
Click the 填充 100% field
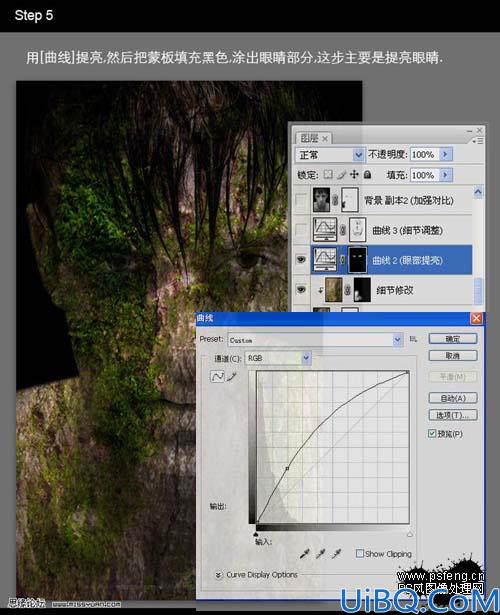click(425, 175)
